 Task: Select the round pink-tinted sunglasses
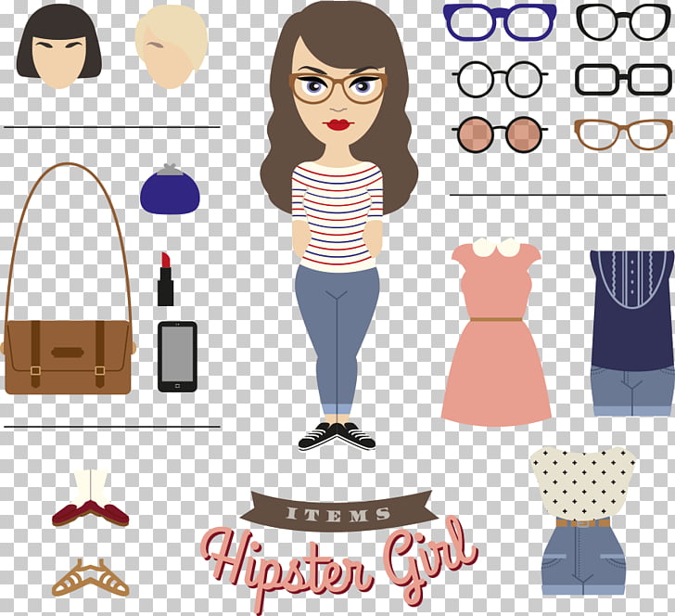point(500,135)
